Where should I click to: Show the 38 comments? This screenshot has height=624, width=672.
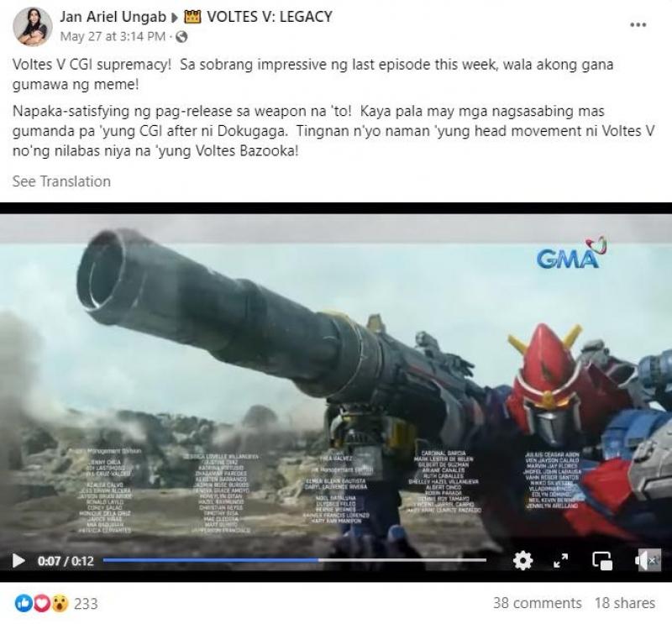point(537,603)
